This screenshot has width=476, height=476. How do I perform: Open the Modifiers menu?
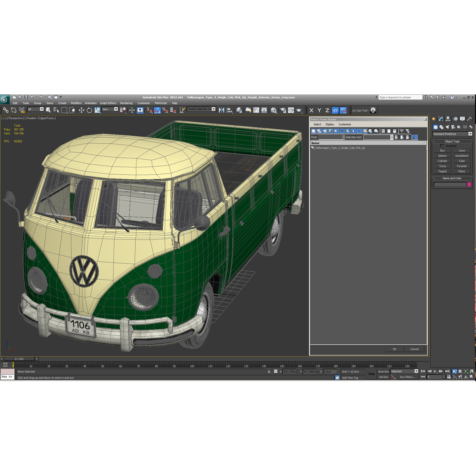coord(76,103)
